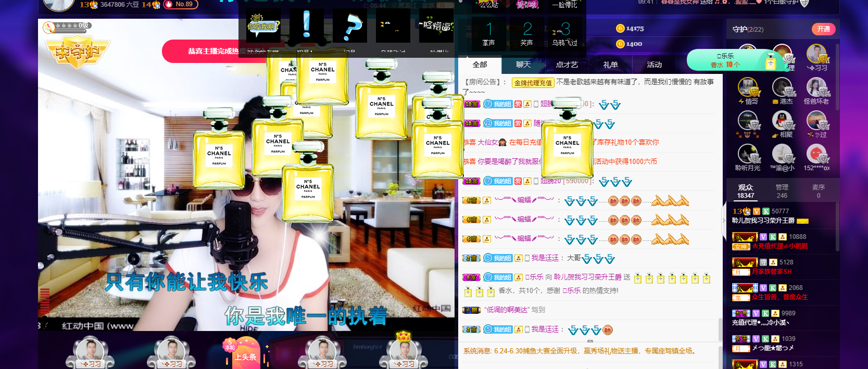Open guardian 相聚's penguin avatar

[x=783, y=121]
